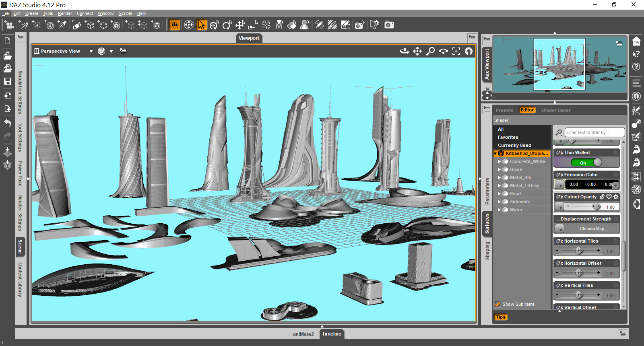Show All shader properties

[x=522, y=129]
